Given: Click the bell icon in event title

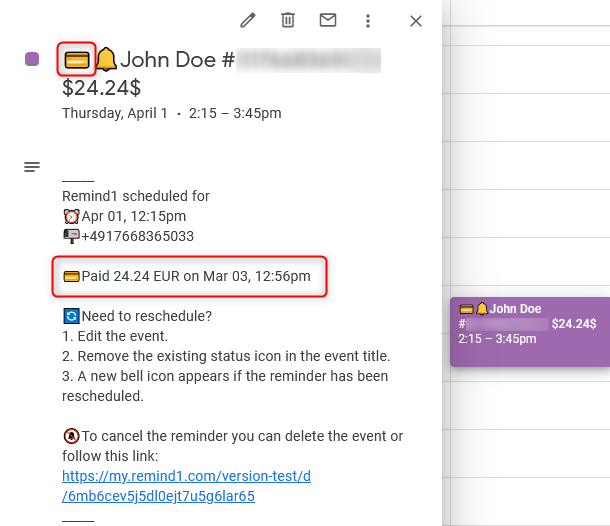Looking at the screenshot, I should (106, 60).
